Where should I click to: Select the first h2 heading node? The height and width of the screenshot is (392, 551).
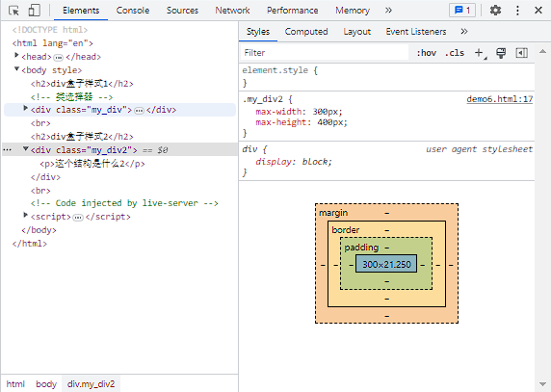pos(82,84)
